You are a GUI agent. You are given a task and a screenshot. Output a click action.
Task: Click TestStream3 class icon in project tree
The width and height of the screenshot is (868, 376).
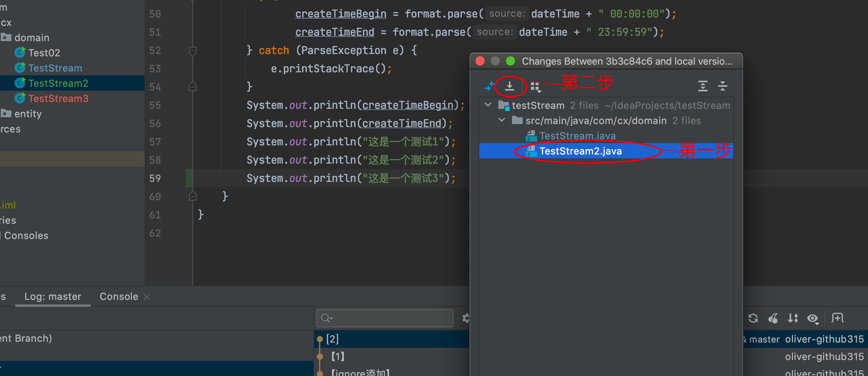click(x=20, y=98)
